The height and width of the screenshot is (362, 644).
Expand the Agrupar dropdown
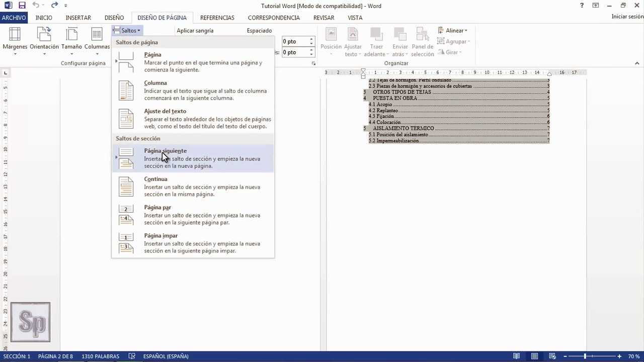click(454, 42)
